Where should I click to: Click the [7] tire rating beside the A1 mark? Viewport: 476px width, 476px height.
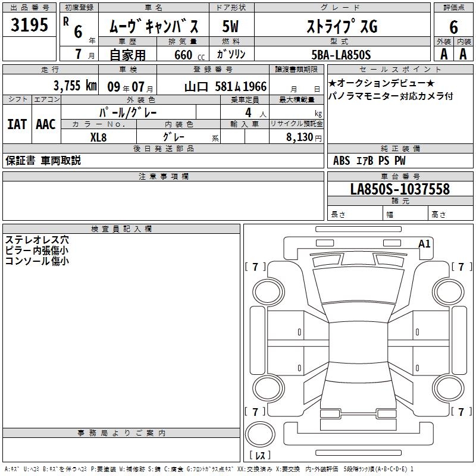click(461, 267)
